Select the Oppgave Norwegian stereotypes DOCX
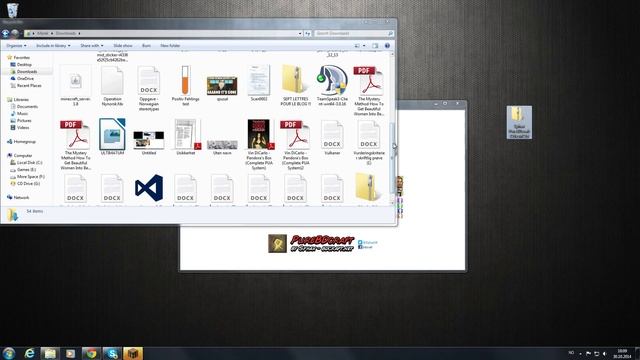Screen dimensions: 640x360 (149, 88)
